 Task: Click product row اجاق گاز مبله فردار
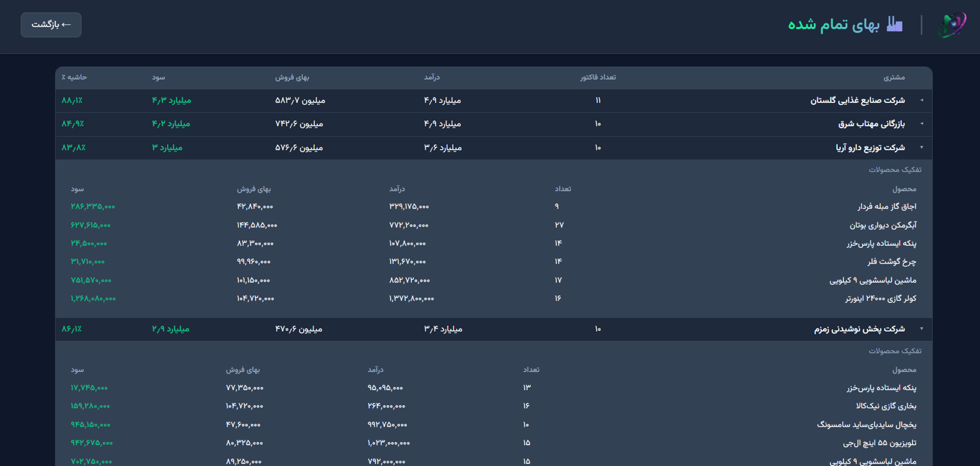pos(494,207)
